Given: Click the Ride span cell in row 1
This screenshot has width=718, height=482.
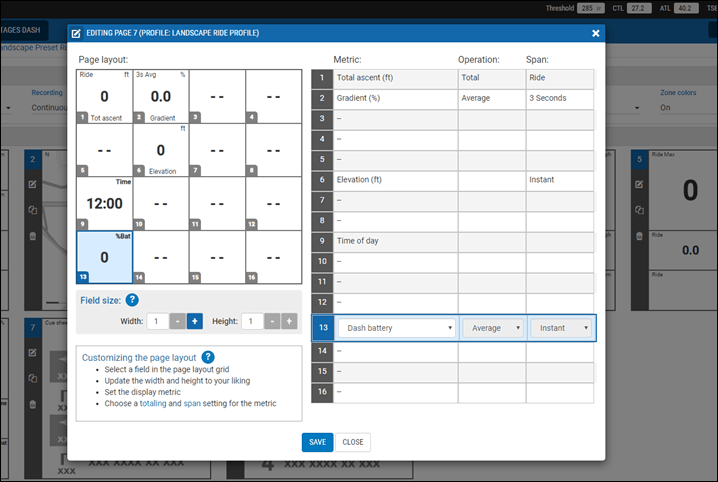Looking at the screenshot, I should [560, 78].
